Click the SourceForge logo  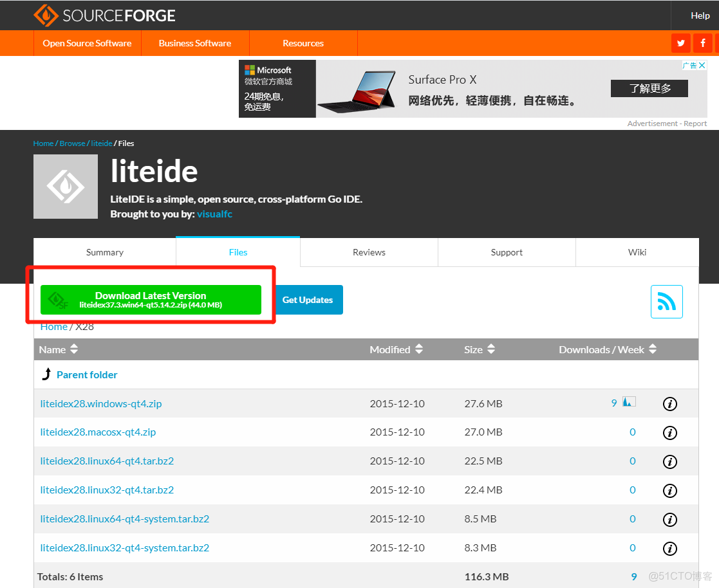coord(103,15)
